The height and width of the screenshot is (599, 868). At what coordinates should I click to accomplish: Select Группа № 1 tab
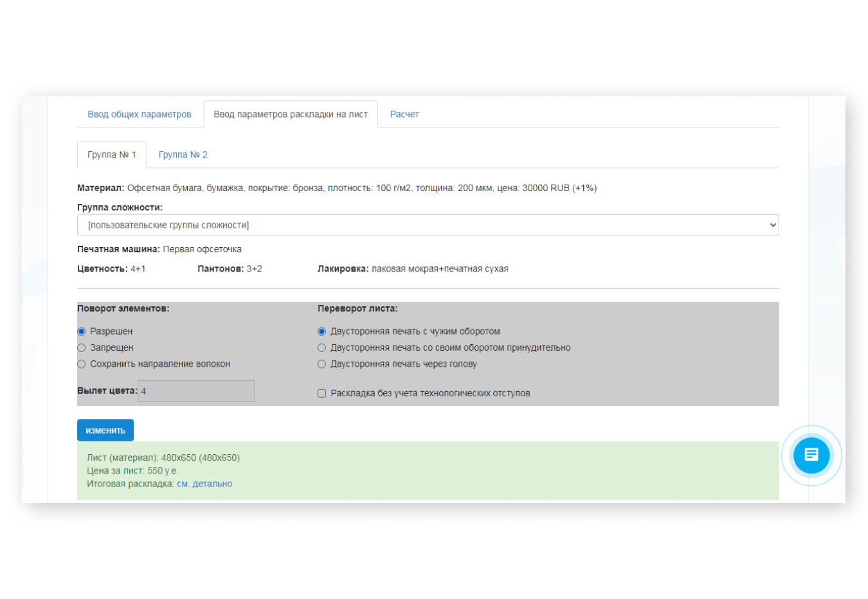(x=112, y=154)
